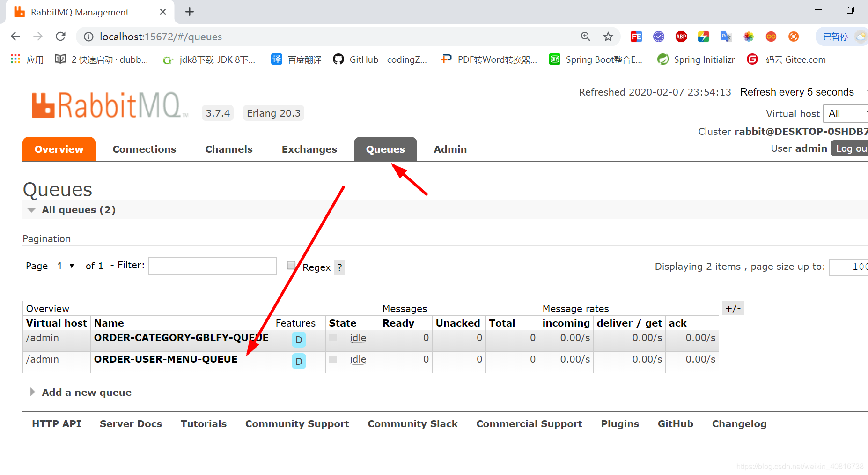Click the browser back arrow
The width and height of the screenshot is (868, 475).
tap(15, 37)
